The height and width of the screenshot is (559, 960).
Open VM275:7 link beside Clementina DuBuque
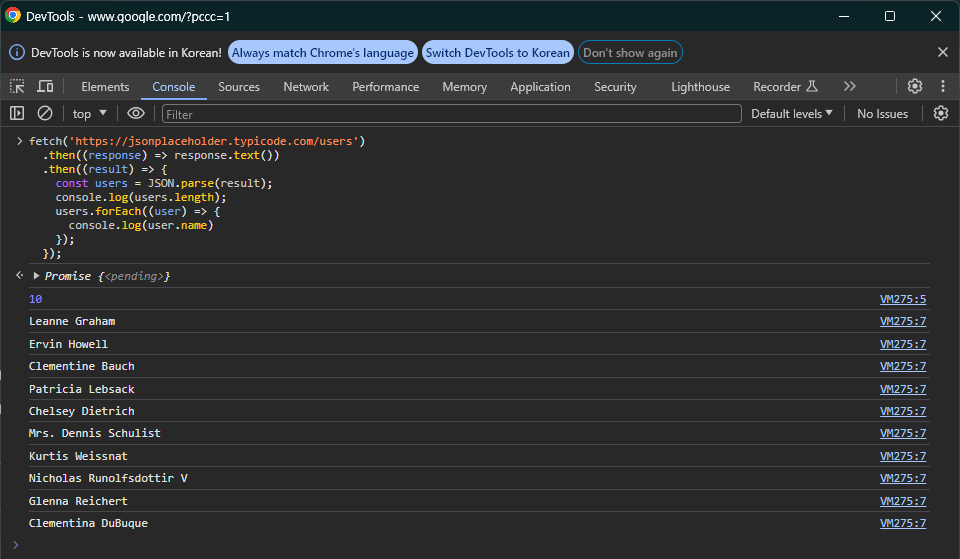point(902,523)
